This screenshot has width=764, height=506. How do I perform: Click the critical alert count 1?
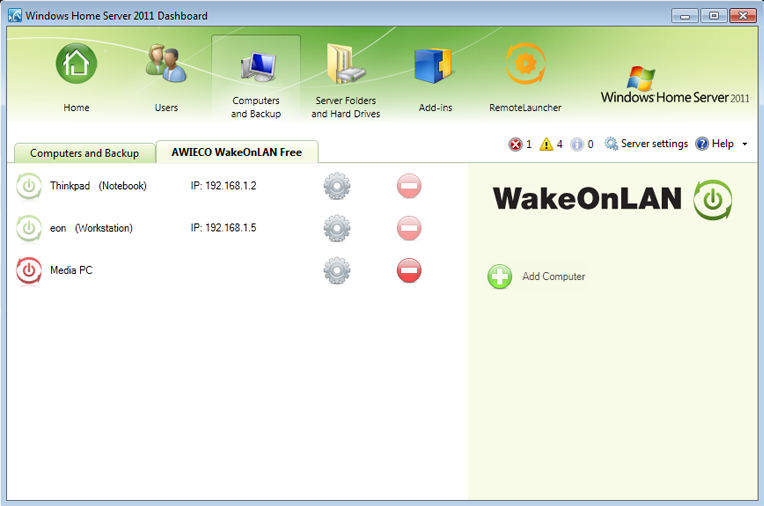[x=529, y=144]
